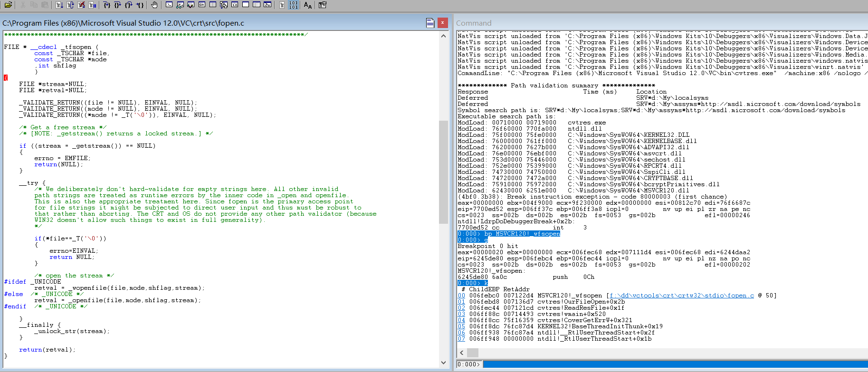Click the Go debugging toolbar icon
The width and height of the screenshot is (868, 372).
point(59,5)
